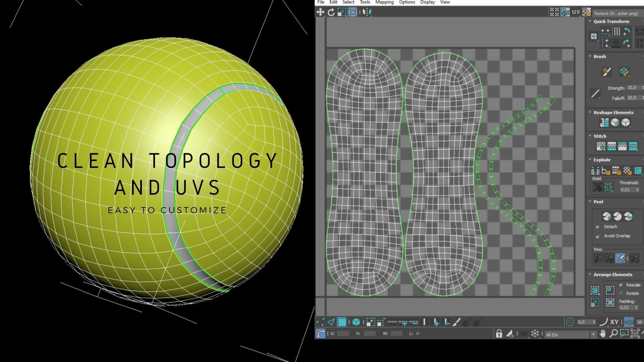The image size is (644, 362).
Task: Click the Zoom Region icon
Action: pyautogui.click(x=624, y=334)
